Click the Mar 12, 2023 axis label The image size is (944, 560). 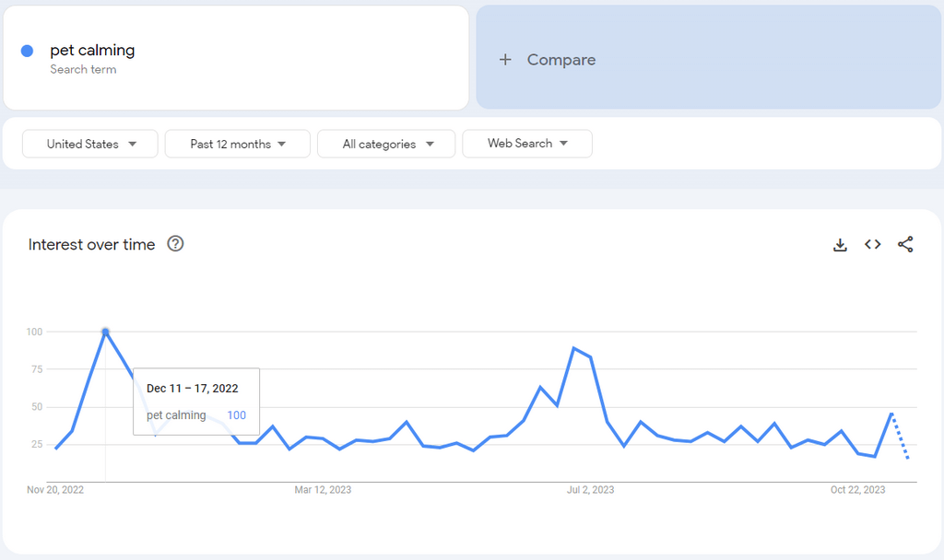point(323,490)
